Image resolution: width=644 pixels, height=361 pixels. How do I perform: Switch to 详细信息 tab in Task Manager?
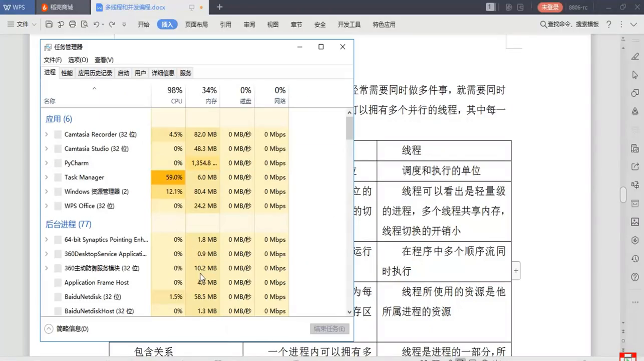click(163, 73)
